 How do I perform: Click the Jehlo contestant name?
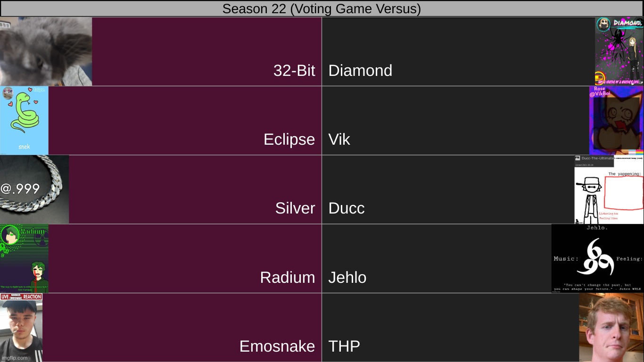(x=347, y=277)
